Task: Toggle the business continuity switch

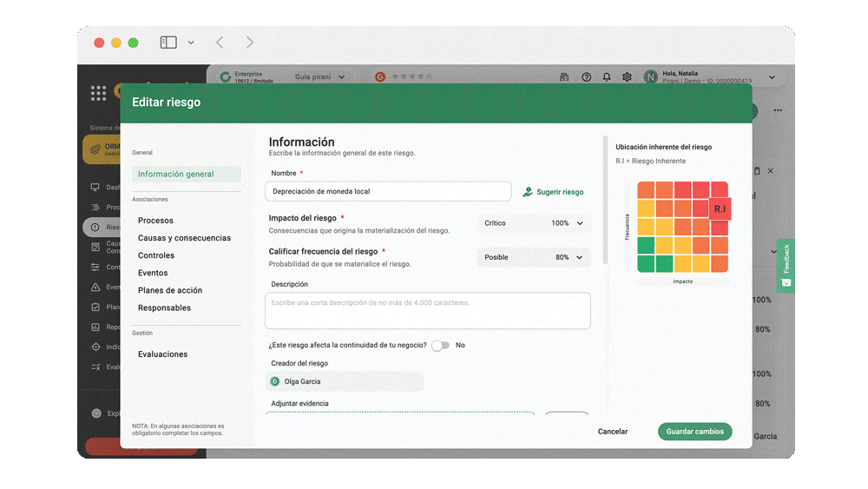Action: pos(441,346)
